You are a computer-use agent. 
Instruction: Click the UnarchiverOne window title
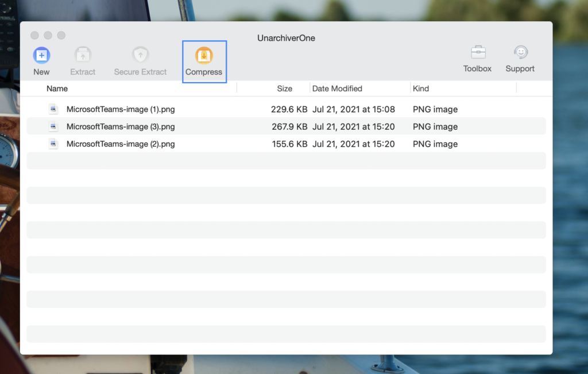pyautogui.click(x=286, y=38)
